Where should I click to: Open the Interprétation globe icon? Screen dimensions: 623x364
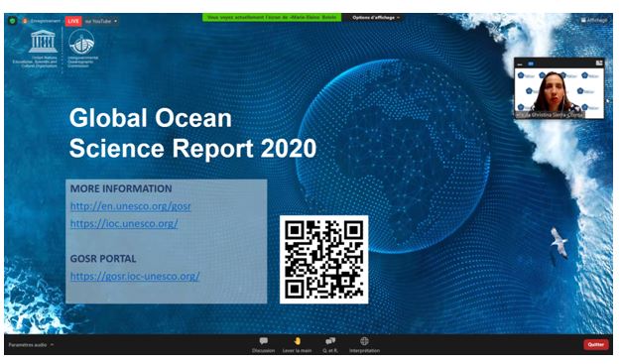[x=364, y=344]
